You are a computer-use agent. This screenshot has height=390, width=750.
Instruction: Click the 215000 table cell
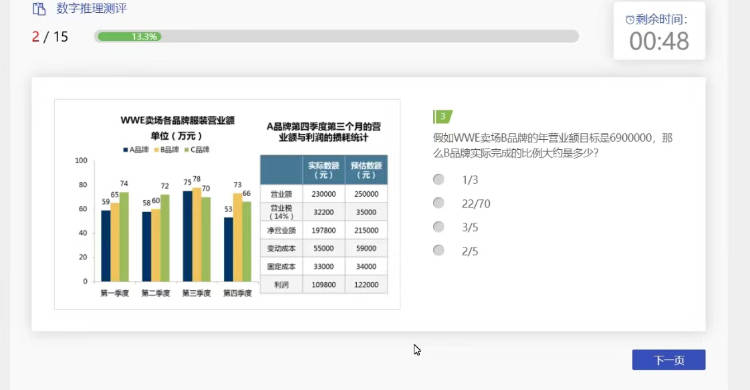(366, 230)
